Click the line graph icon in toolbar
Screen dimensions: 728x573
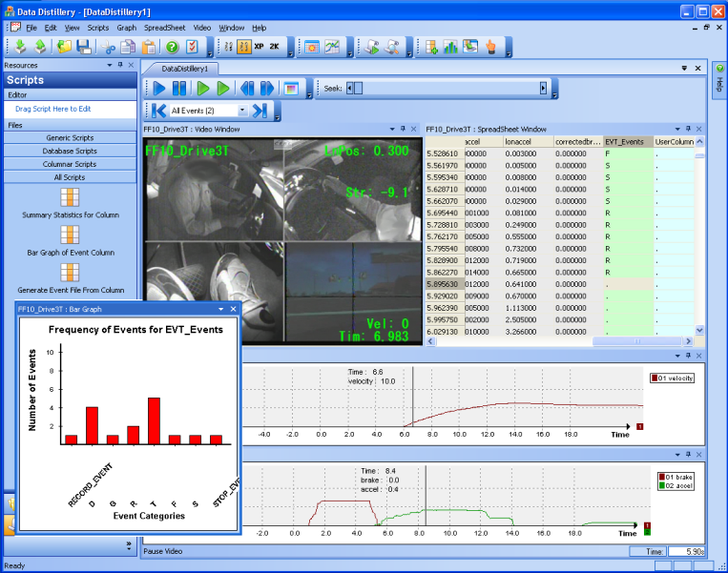pos(332,47)
